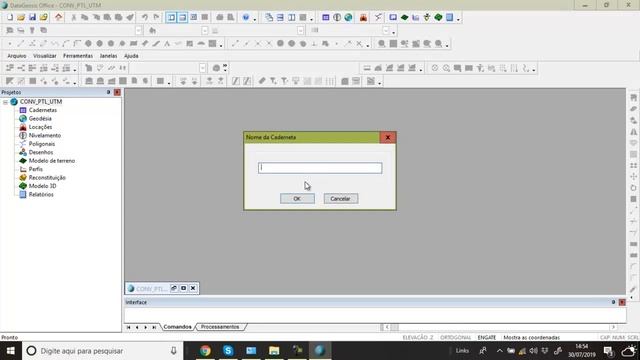Open the Ajuda menu
Screen dimensions: 640x360
[x=131, y=56]
